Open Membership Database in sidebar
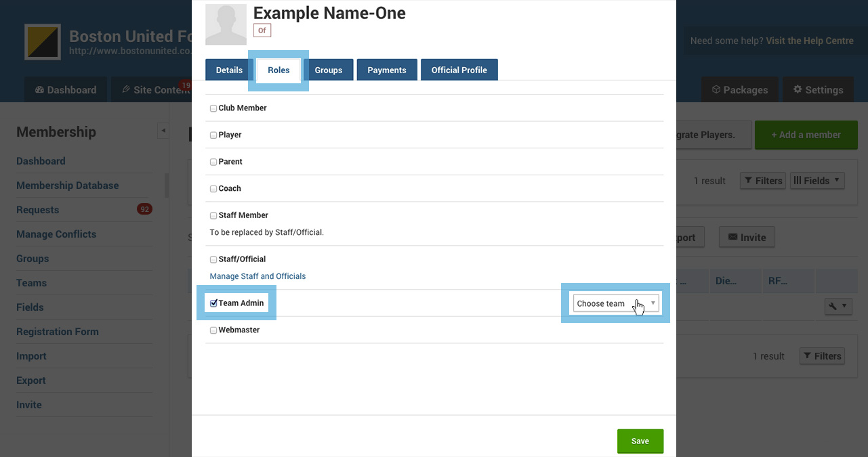The height and width of the screenshot is (457, 868). pyautogui.click(x=67, y=186)
